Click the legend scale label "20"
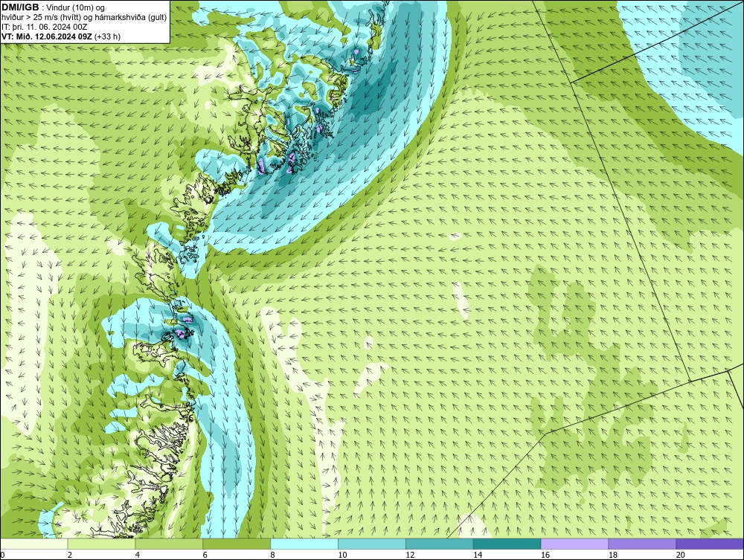This screenshot has width=744, height=560. [x=681, y=555]
